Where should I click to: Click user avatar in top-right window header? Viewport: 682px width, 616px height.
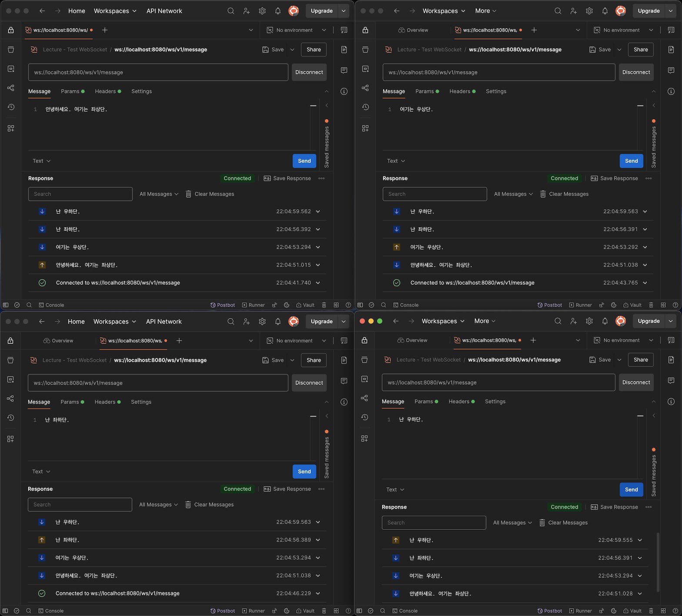(x=621, y=11)
